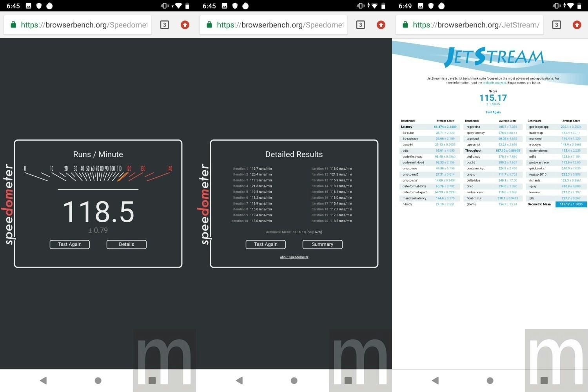Click the Throughput row in JetStream table

(493, 151)
